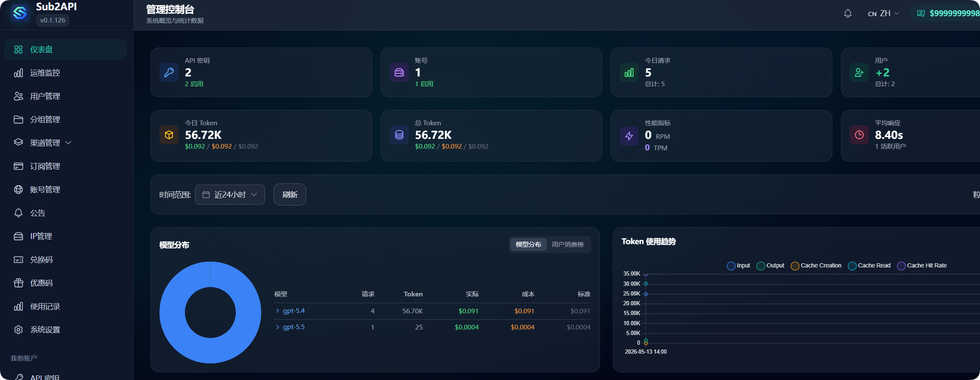Open the notifications bell icon
The width and height of the screenshot is (980, 380).
click(x=848, y=14)
